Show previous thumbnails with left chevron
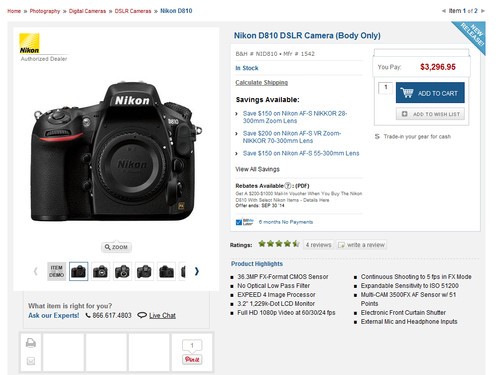 [x=36, y=271]
